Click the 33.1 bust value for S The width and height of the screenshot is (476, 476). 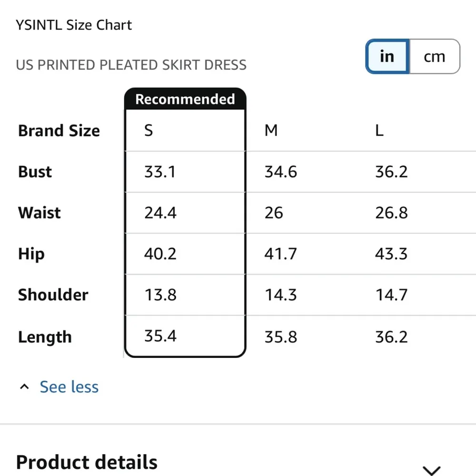click(x=160, y=172)
